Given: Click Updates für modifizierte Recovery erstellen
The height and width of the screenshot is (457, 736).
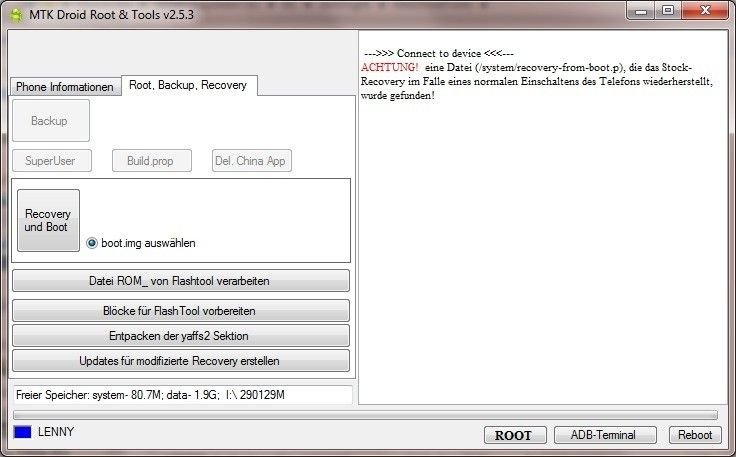Looking at the screenshot, I should click(181, 360).
